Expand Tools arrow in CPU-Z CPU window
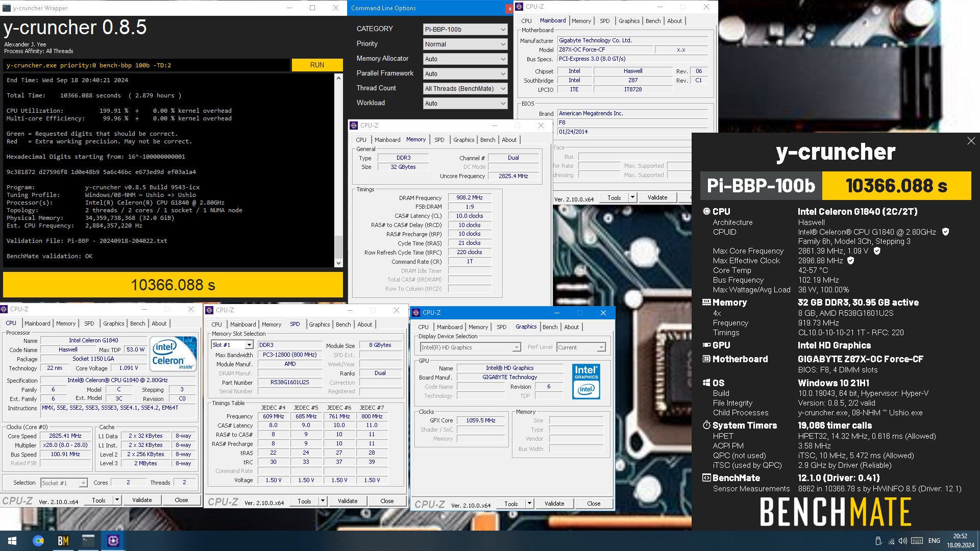Viewport: 980px width, 551px height. pos(117,500)
